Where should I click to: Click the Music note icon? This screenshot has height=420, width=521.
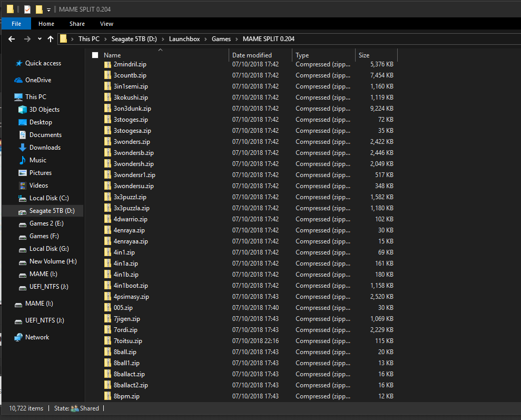[x=23, y=160]
